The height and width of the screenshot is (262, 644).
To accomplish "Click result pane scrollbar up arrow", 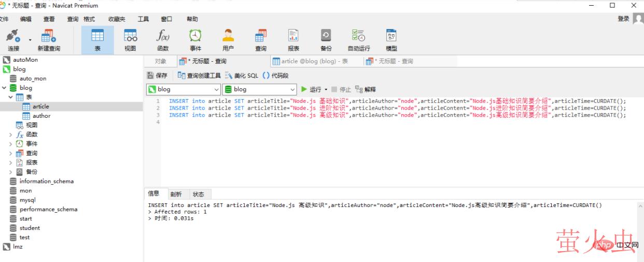I will [x=640, y=205].
